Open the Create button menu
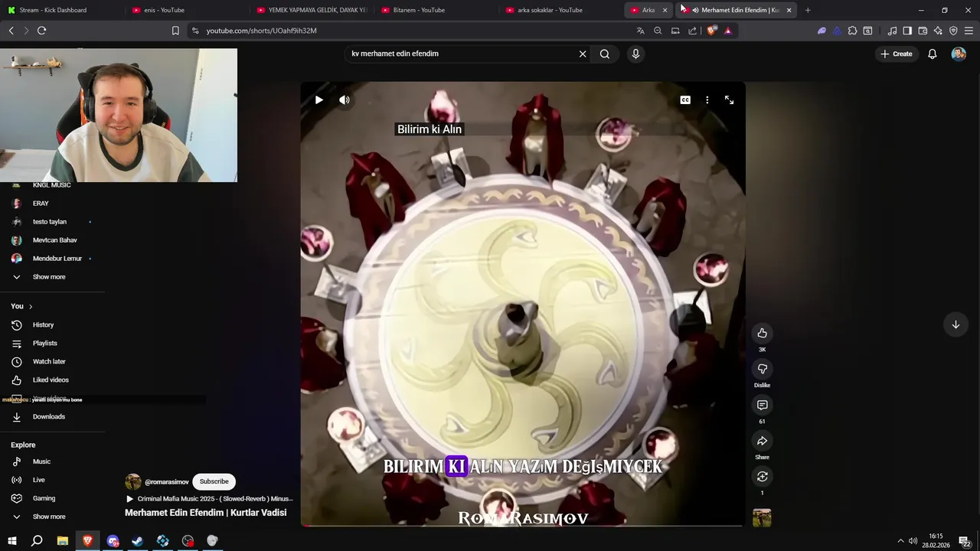980x551 pixels. tap(897, 54)
